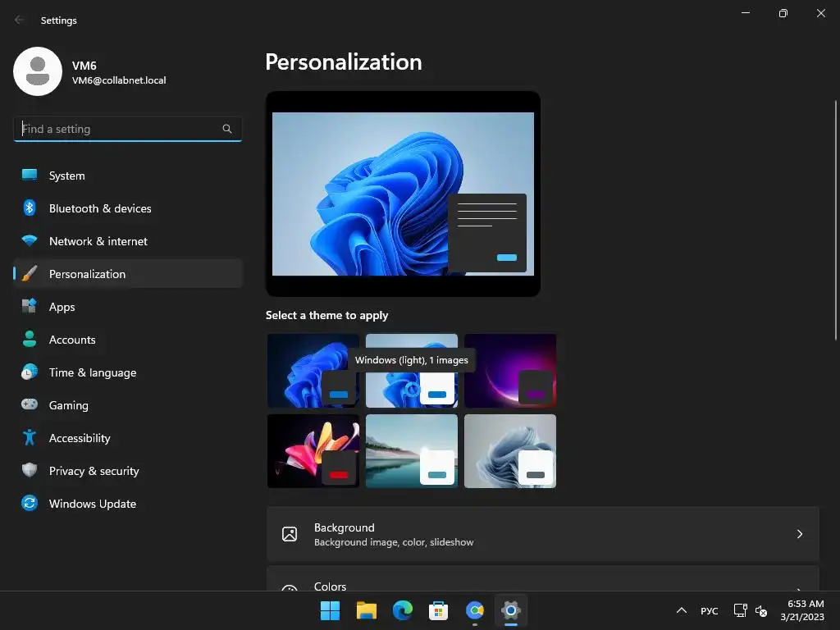Open Privacy & security settings
The width and height of the screenshot is (840, 630).
click(x=127, y=470)
